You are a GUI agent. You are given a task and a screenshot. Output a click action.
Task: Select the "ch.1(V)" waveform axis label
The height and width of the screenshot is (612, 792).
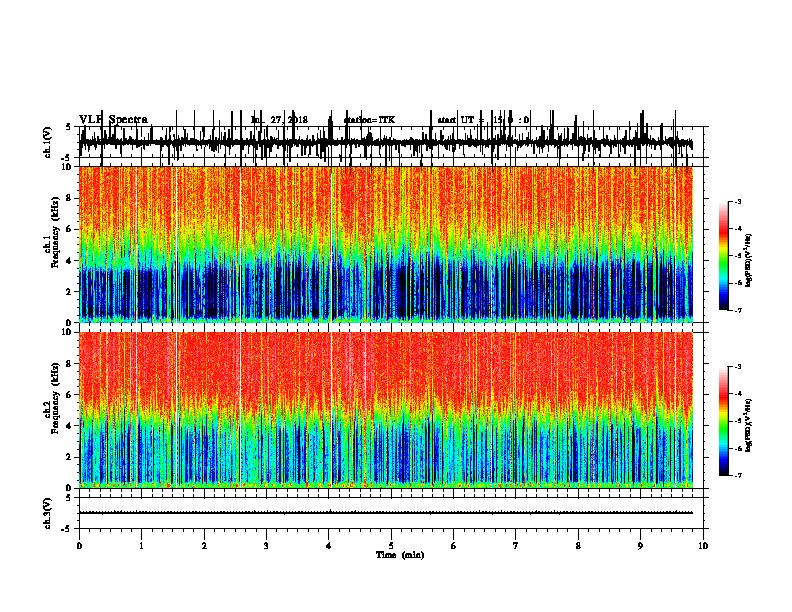48,142
